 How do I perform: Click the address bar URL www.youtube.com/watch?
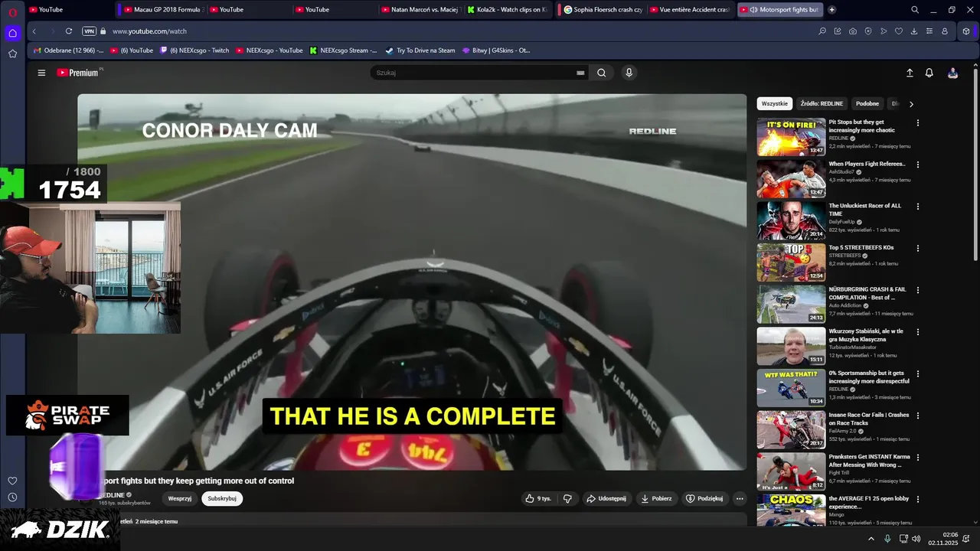tap(149, 31)
